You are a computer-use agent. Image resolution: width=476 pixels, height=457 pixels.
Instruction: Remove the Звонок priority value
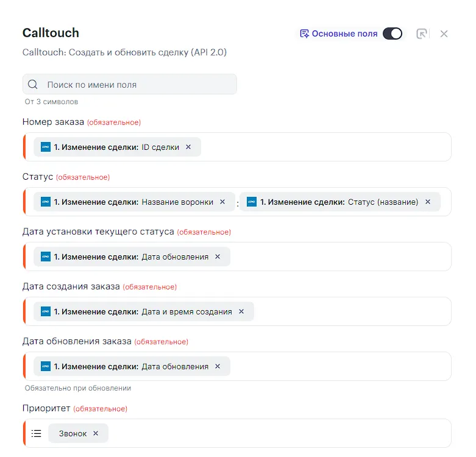point(96,434)
